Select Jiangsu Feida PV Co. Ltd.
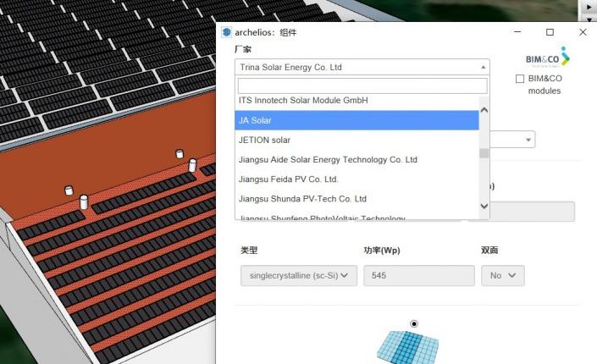The width and height of the screenshot is (597, 364). (357, 179)
